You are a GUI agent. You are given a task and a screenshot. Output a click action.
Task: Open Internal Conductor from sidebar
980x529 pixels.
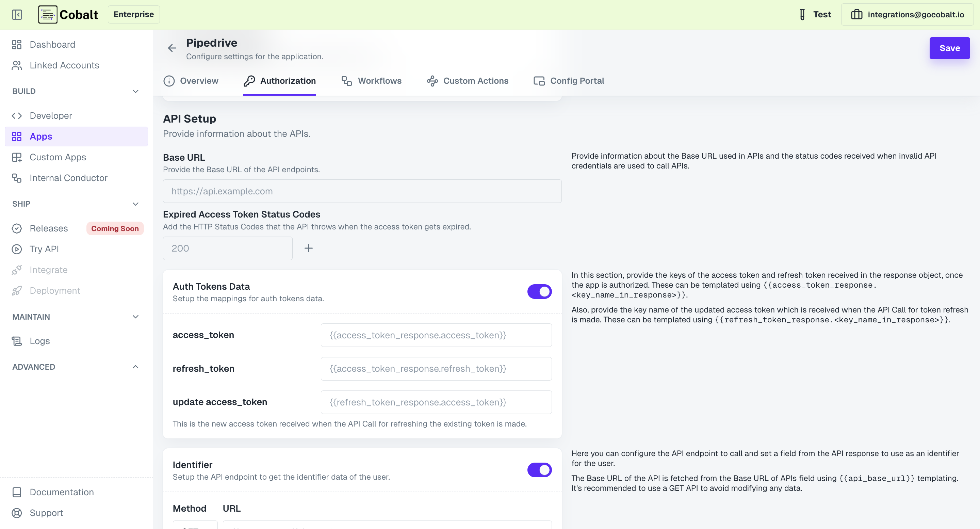(x=68, y=178)
